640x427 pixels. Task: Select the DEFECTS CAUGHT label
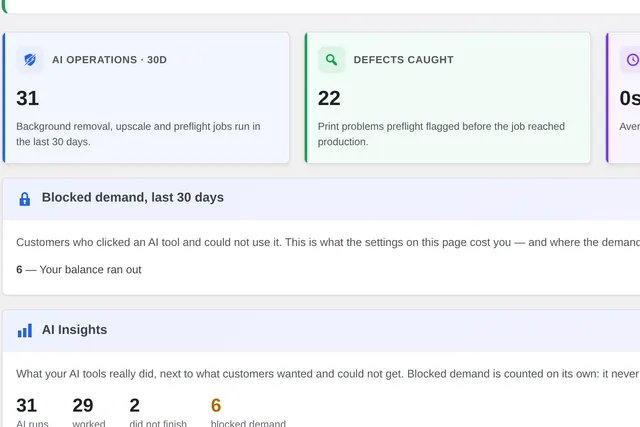(403, 60)
